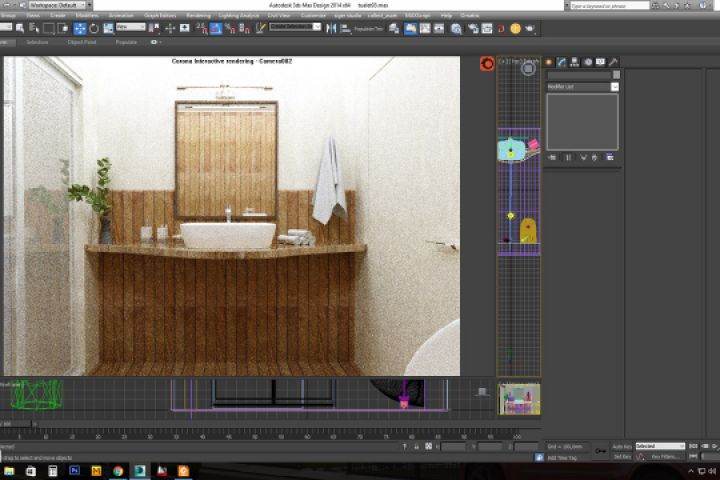
Task: Click the Select and Rotate tool
Action: (94, 28)
